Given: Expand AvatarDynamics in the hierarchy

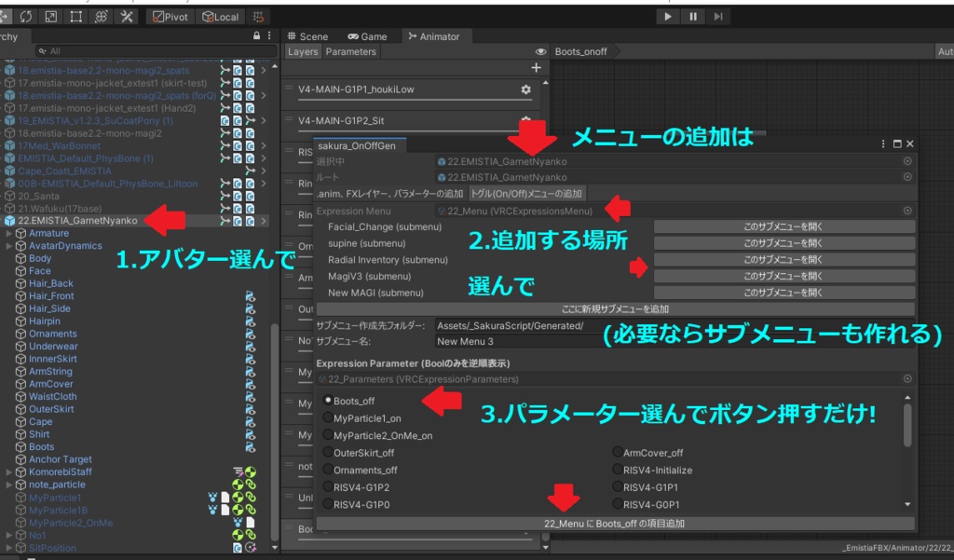Looking at the screenshot, I should (x=7, y=245).
